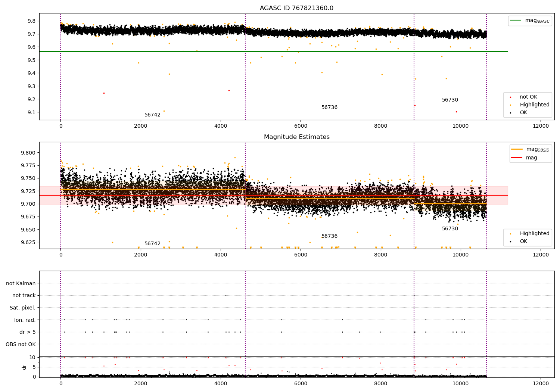Image resolution: width=560 pixels, height=392 pixels.
Task: Click the 9.800 tick label on the middle plot
Action: pyautogui.click(x=28, y=153)
